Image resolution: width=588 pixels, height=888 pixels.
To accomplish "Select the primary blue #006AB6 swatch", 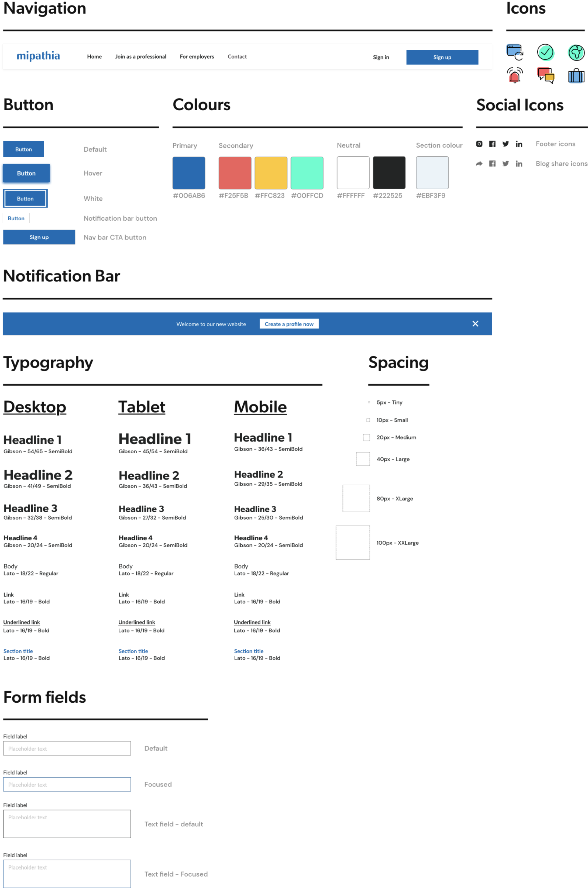I will [x=189, y=173].
